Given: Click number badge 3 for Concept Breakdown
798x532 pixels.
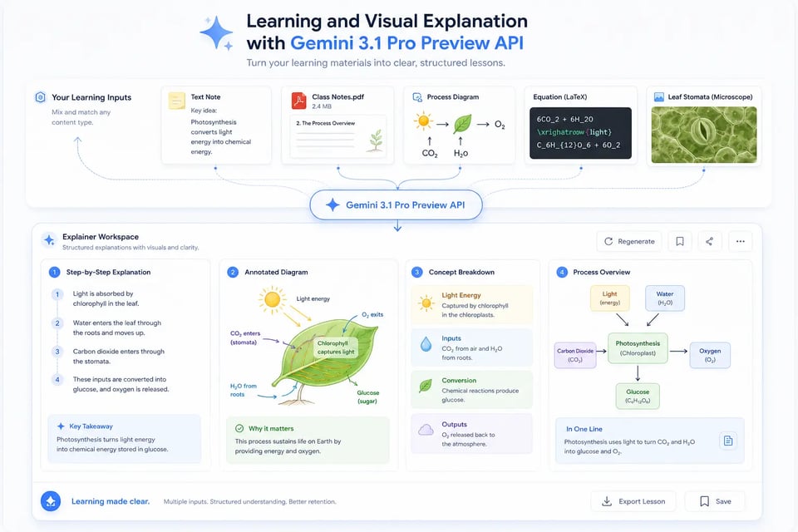Looking at the screenshot, I should [416, 273].
